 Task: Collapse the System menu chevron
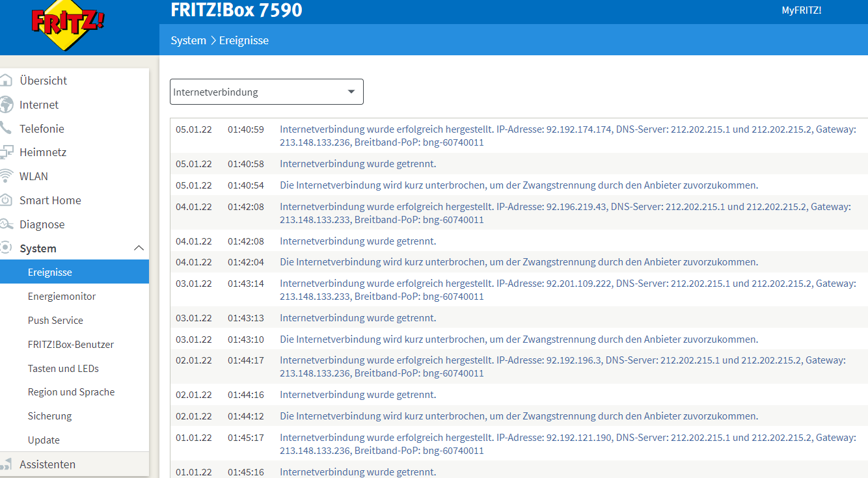139,248
